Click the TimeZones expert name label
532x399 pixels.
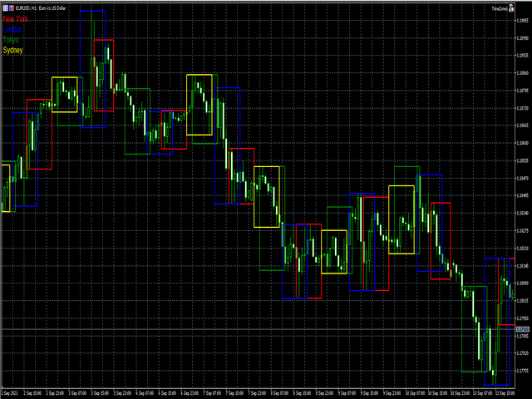[x=500, y=8]
